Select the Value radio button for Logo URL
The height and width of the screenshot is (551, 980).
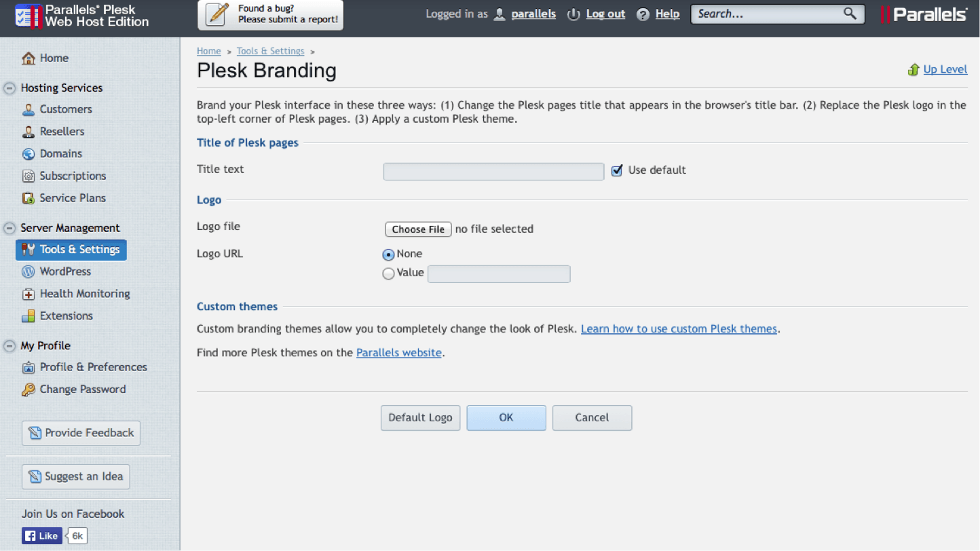coord(388,274)
